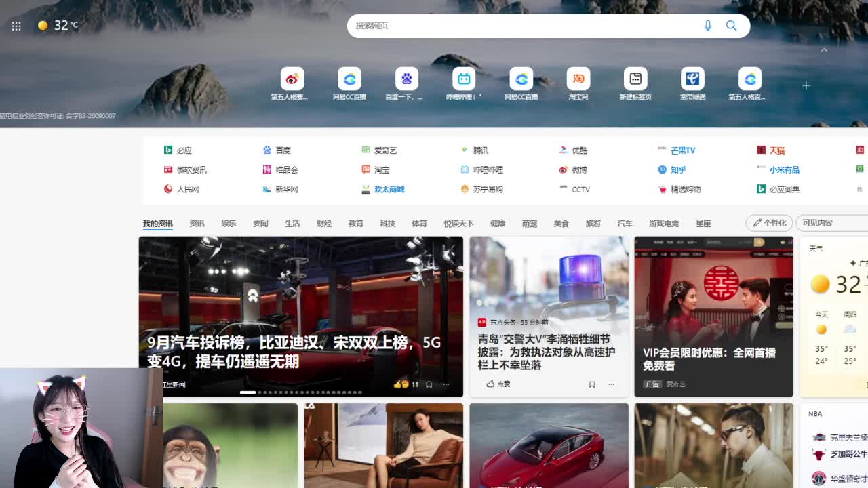Switch to the 科技 news tab
The image size is (868, 488).
coord(388,223)
